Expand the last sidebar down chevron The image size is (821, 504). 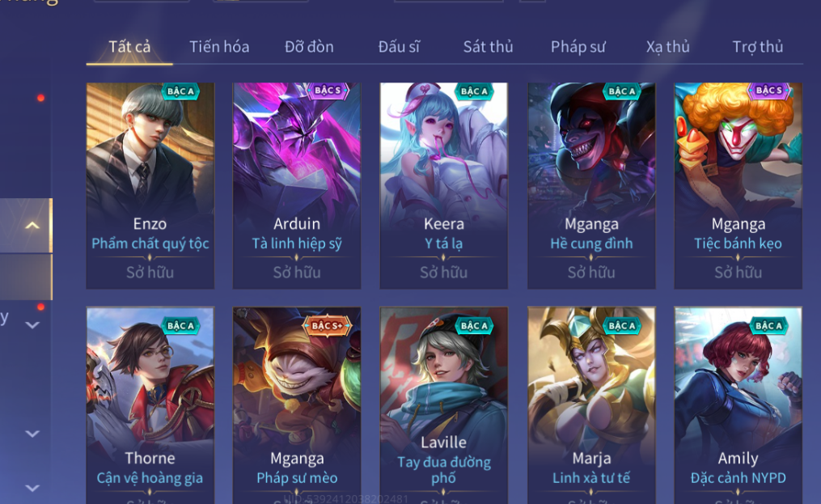click(x=32, y=488)
